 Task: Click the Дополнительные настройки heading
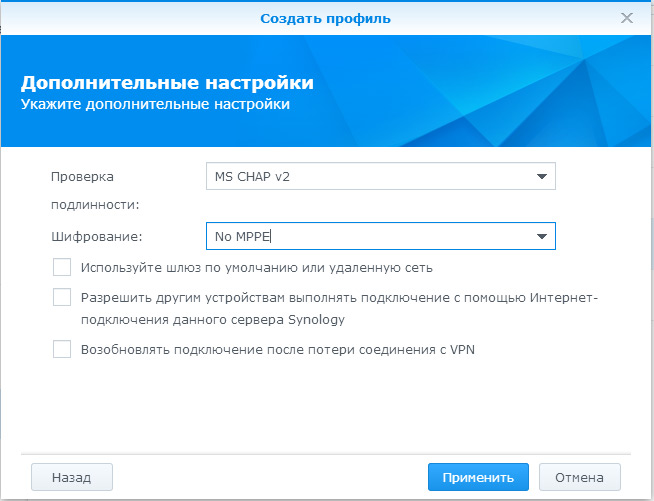pyautogui.click(x=167, y=83)
